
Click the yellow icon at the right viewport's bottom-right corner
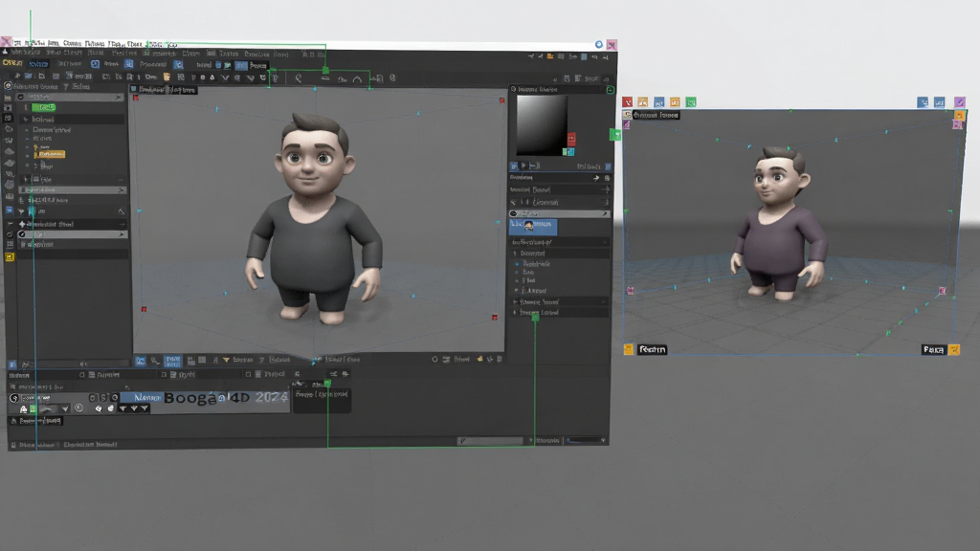coord(954,350)
